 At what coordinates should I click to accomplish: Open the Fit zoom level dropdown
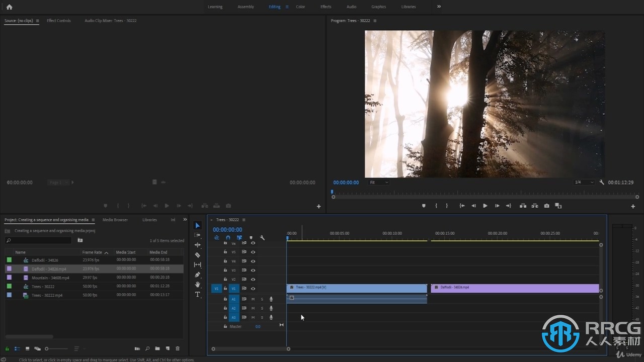click(x=378, y=183)
